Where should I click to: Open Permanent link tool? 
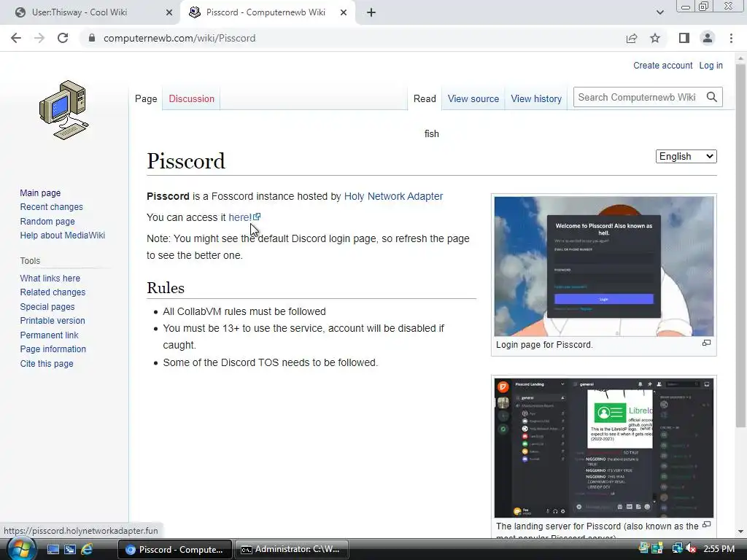pyautogui.click(x=49, y=335)
